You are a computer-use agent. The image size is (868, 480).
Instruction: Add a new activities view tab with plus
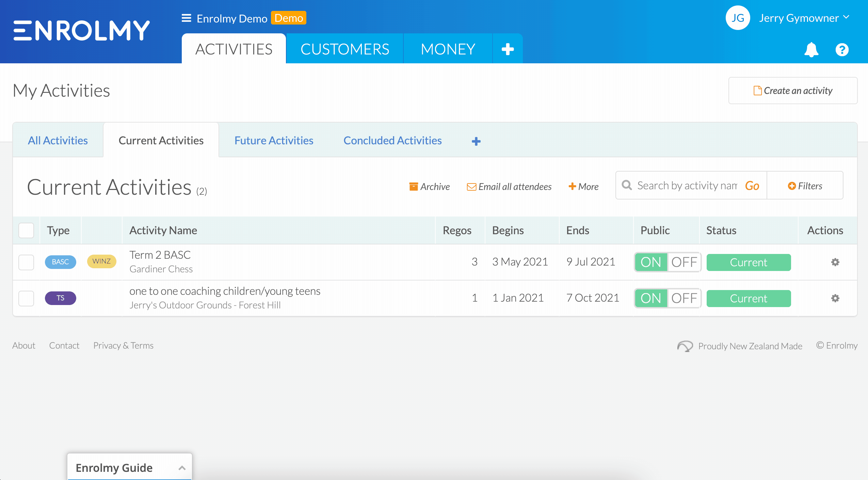(476, 141)
